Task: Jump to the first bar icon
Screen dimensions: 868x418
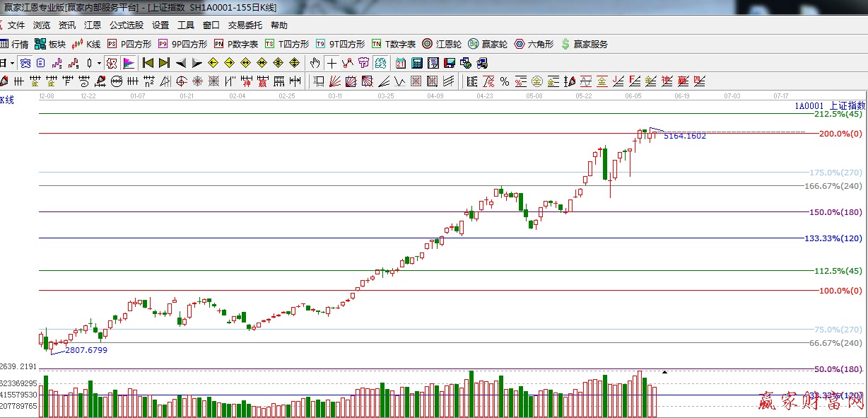Action: click(148, 63)
